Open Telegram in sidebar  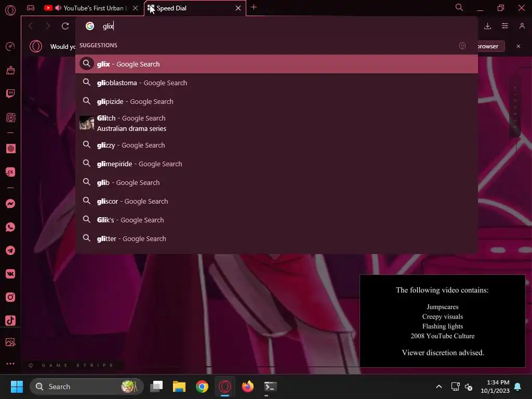10,250
